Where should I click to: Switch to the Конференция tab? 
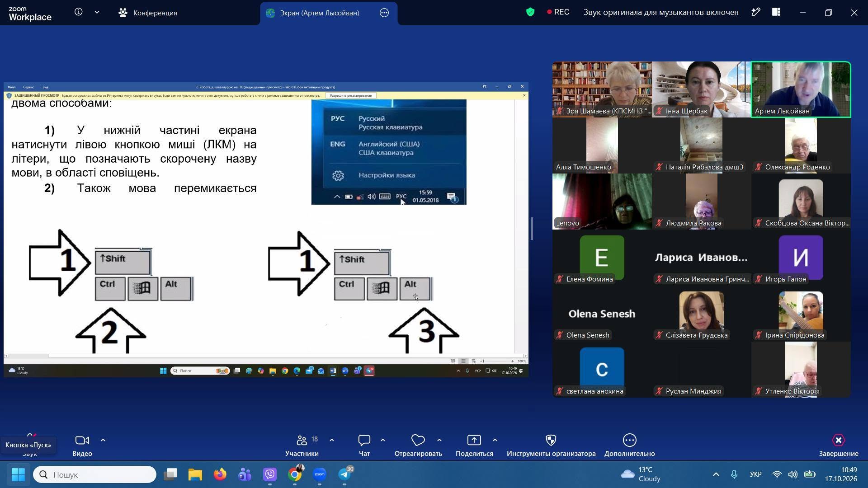point(148,13)
